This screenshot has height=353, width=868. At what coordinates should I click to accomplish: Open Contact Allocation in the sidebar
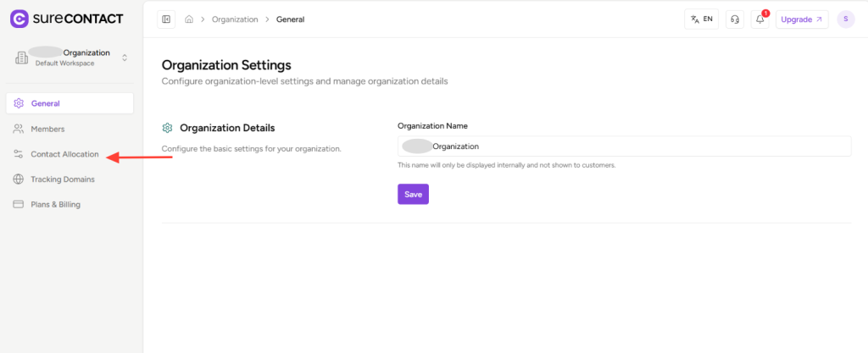pyautogui.click(x=64, y=154)
